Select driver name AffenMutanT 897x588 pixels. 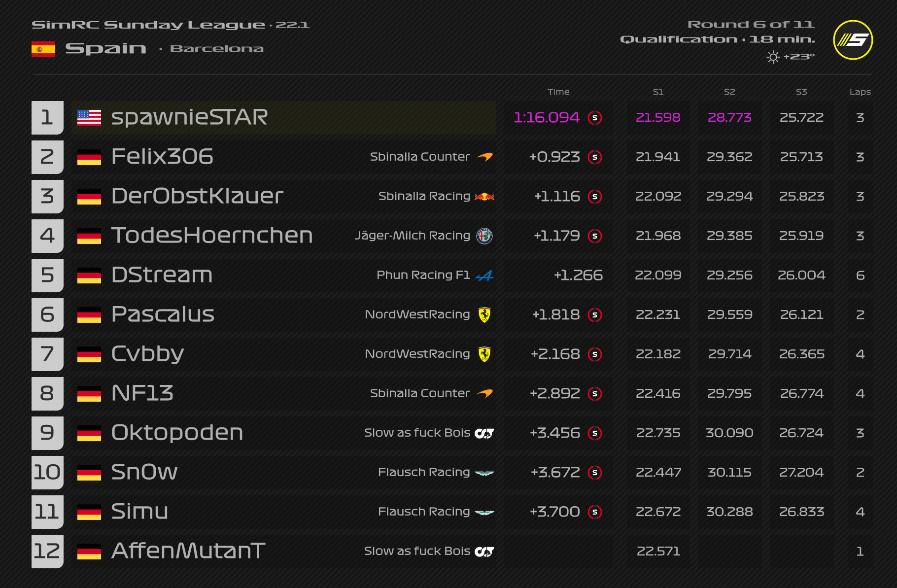coord(188,551)
